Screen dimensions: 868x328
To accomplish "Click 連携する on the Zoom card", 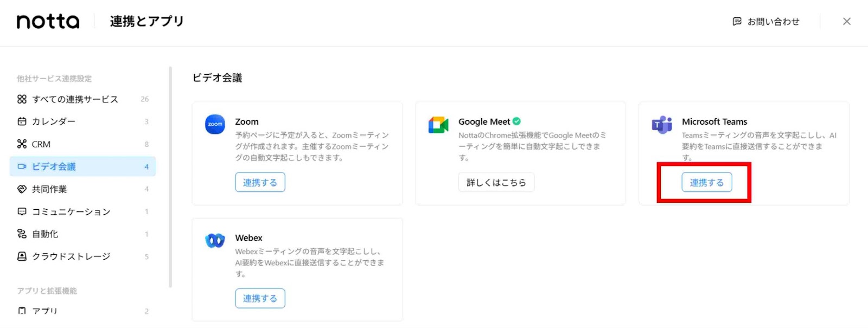I will click(x=260, y=182).
